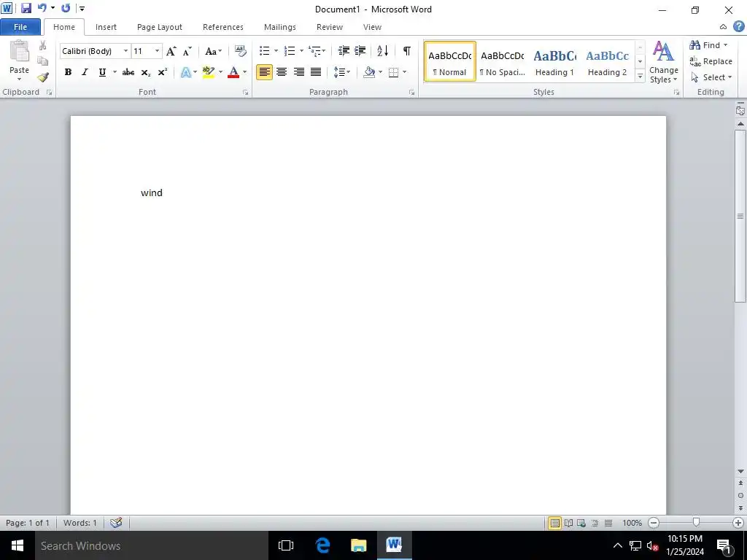This screenshot has height=560, width=747.
Task: Apply No Spacing style
Action: point(502,61)
